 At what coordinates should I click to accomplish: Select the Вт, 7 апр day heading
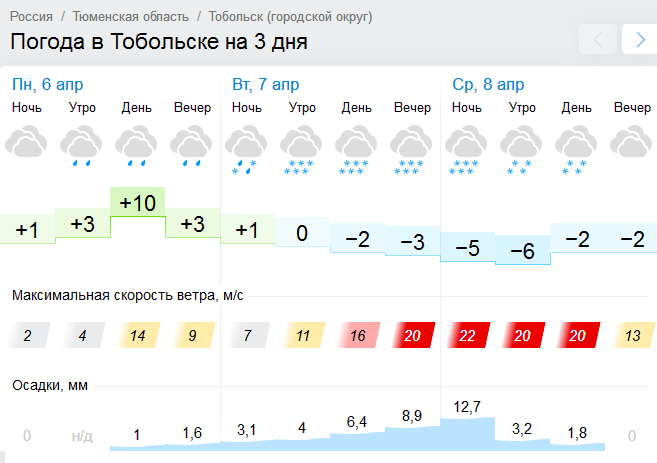[x=266, y=85]
